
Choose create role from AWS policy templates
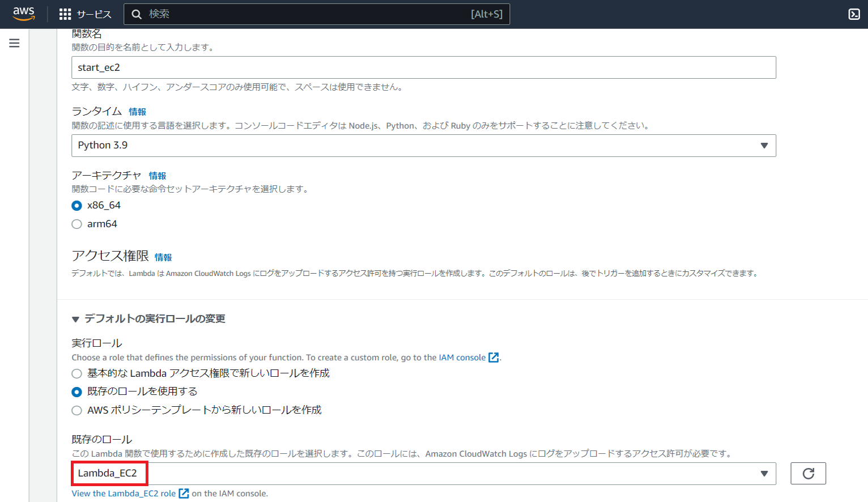click(x=77, y=410)
